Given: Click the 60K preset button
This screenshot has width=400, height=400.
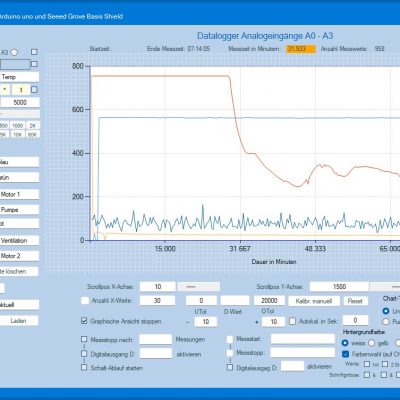Looking at the screenshot, I should point(32,134).
